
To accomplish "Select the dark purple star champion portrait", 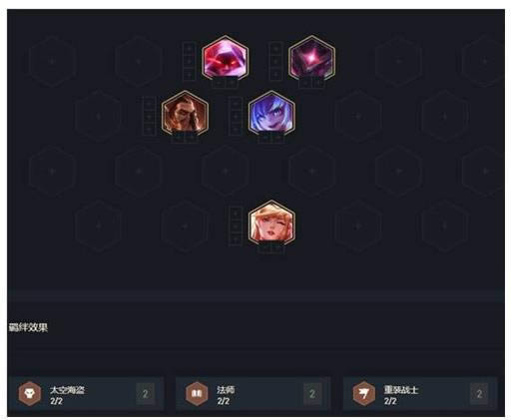I will (x=311, y=59).
